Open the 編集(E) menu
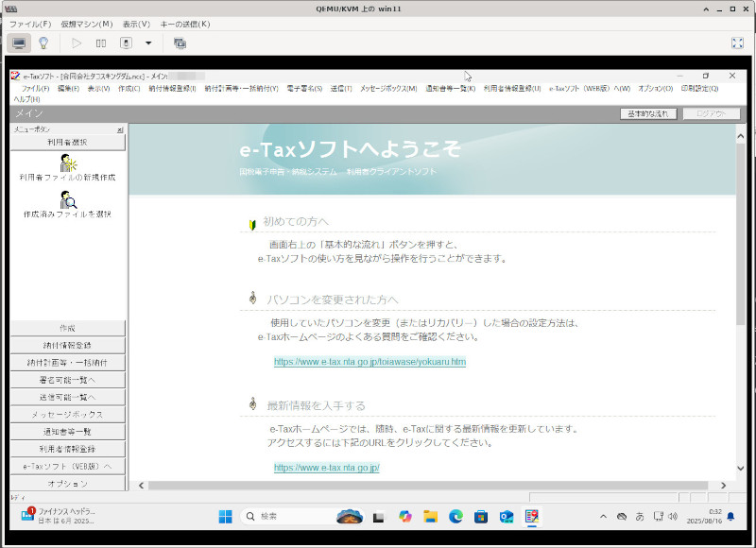Image resolution: width=756 pixels, height=548 pixels. click(68, 89)
